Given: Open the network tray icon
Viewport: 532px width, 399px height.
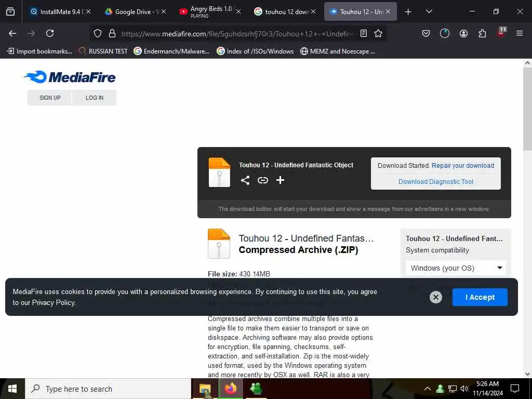Looking at the screenshot, I should pos(453,389).
